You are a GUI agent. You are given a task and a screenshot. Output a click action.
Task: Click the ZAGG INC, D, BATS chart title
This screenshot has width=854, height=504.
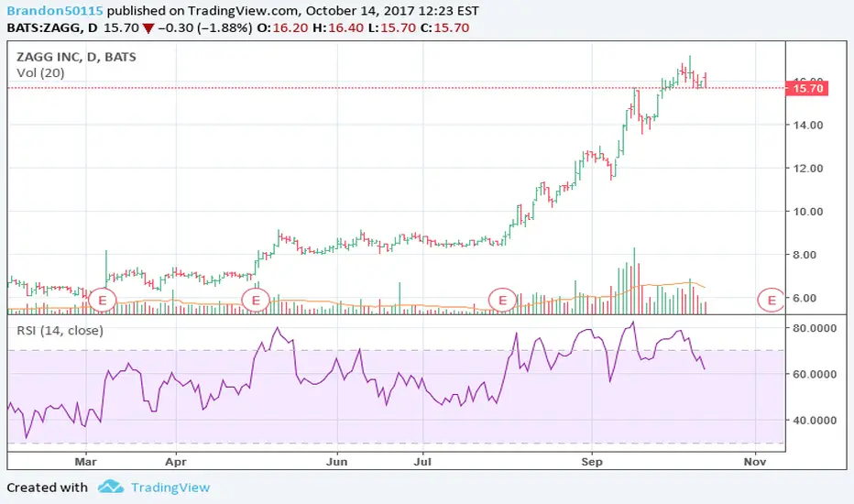(76, 57)
